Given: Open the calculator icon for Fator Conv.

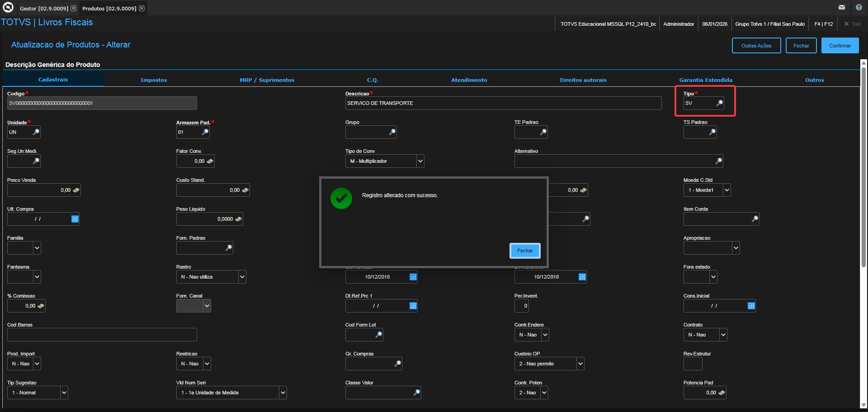Looking at the screenshot, I should click(210, 161).
